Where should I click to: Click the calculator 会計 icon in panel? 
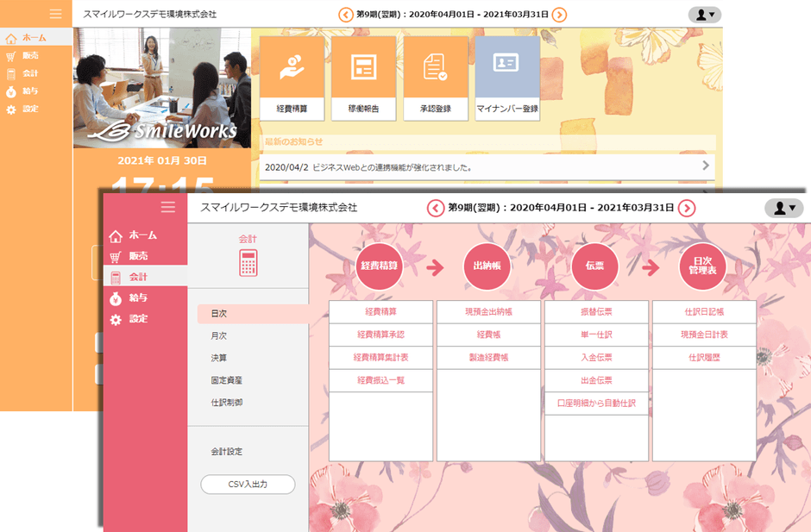coord(248,262)
